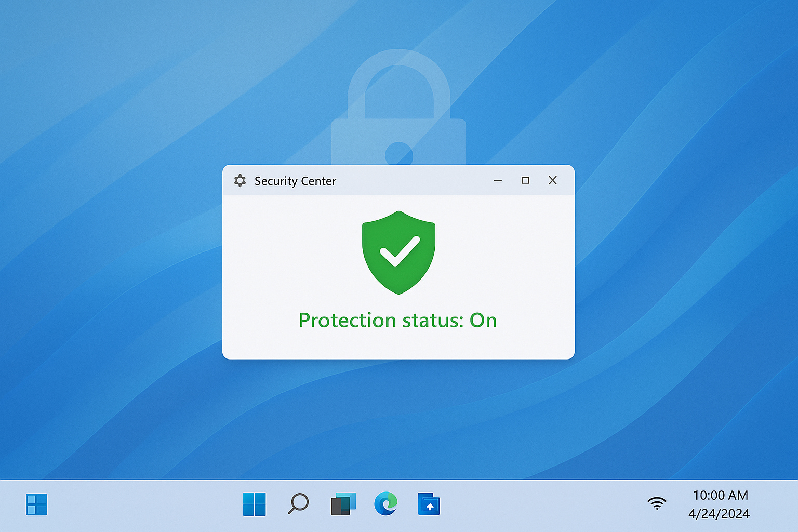Open Windows Search
Image resolution: width=798 pixels, height=532 pixels.
click(298, 504)
